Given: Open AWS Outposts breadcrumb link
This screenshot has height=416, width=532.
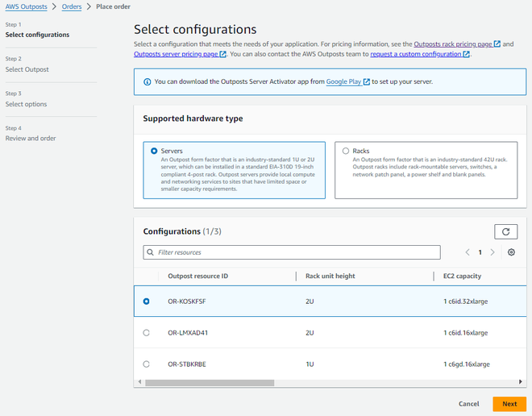Looking at the screenshot, I should pos(27,6).
